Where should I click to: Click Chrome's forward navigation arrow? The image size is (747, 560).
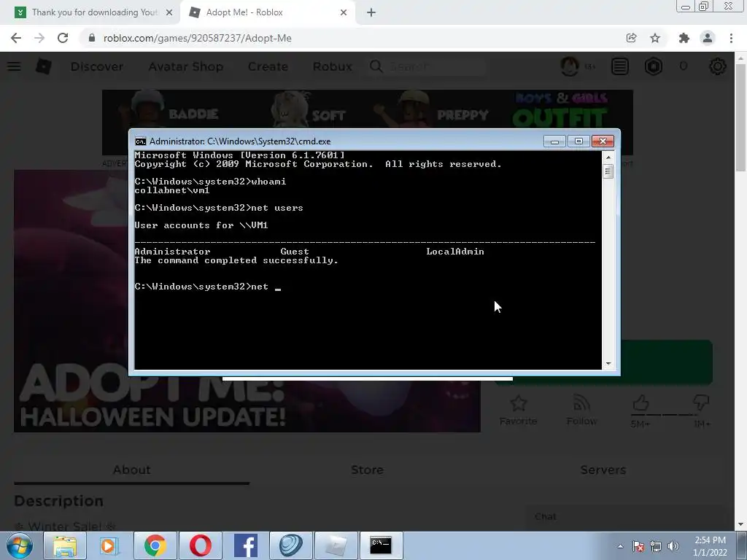[39, 38]
